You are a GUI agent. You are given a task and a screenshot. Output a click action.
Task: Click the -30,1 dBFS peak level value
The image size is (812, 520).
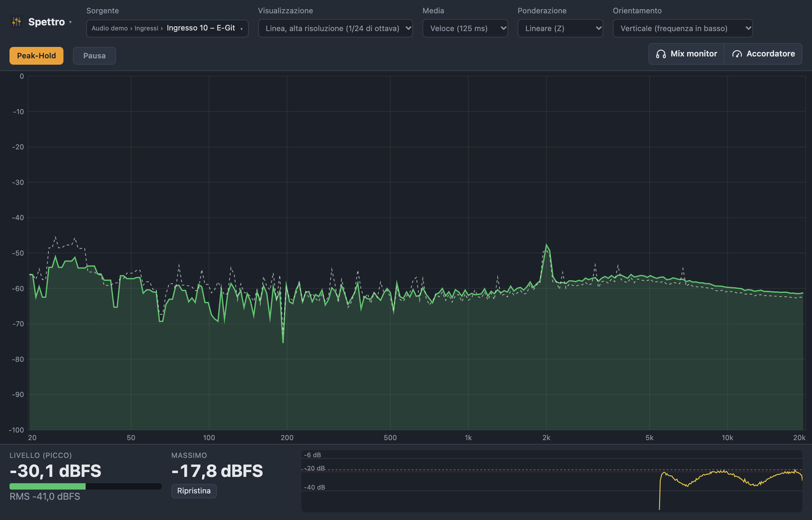55,471
